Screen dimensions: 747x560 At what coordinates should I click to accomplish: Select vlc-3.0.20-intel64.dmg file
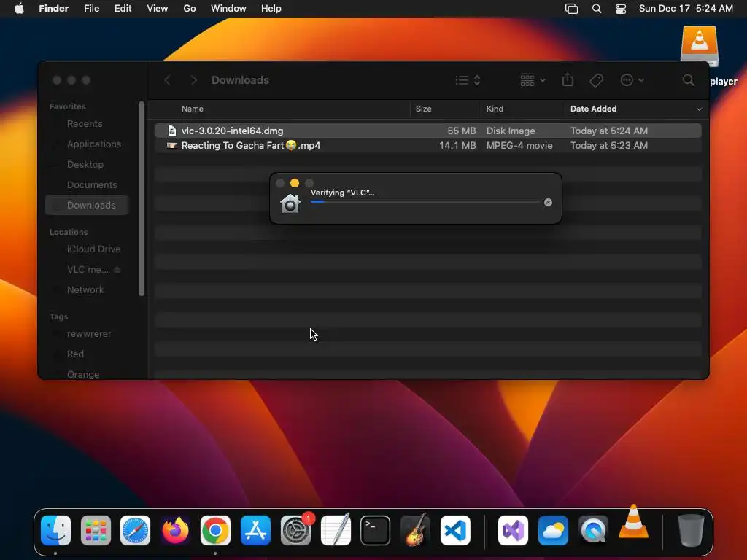pos(427,131)
